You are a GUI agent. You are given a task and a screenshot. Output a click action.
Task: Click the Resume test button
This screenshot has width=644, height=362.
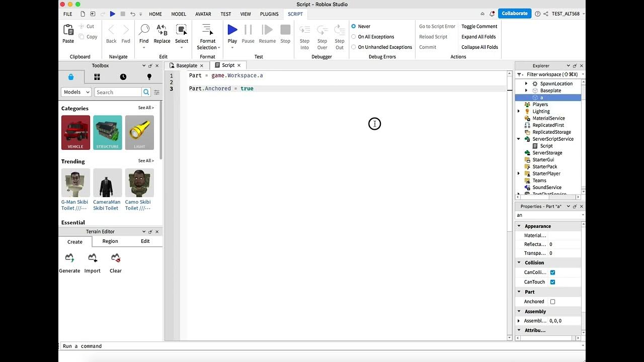coord(267,30)
